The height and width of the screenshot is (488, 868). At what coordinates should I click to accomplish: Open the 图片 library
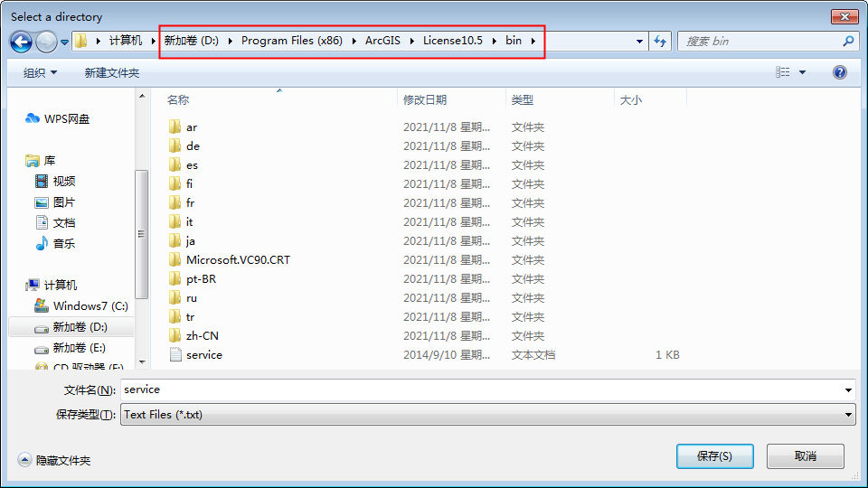tap(55, 202)
